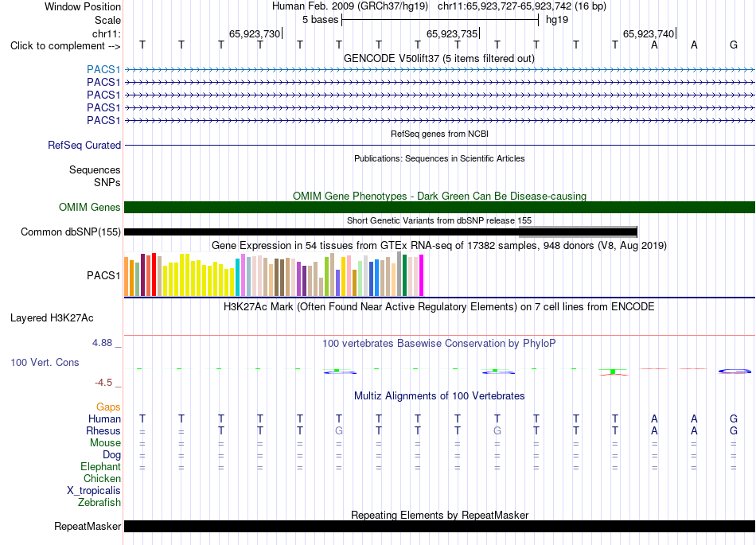The width and height of the screenshot is (756, 545).
Task: Click the 'OMIM Genes' track label
Action: (x=89, y=207)
